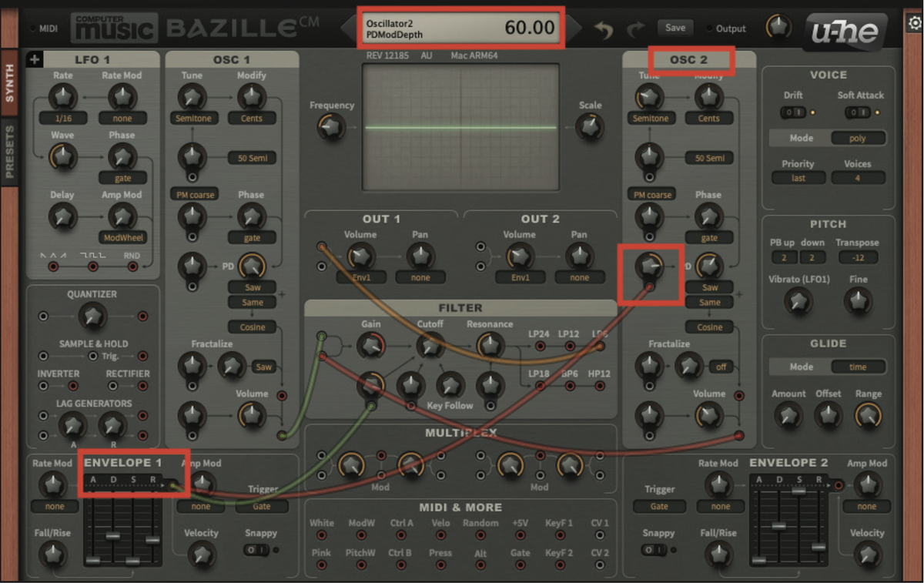Click the Save button in the header
The height and width of the screenshot is (583, 924).
(675, 26)
